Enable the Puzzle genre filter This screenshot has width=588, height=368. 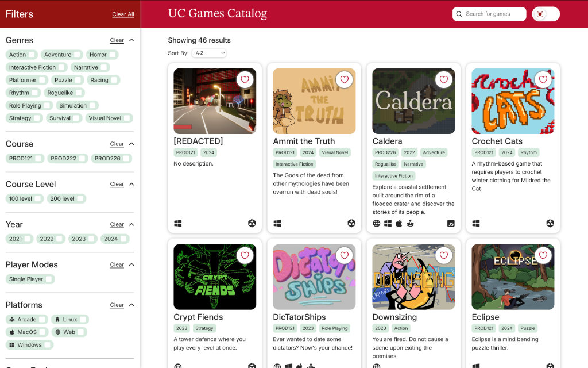pos(68,80)
